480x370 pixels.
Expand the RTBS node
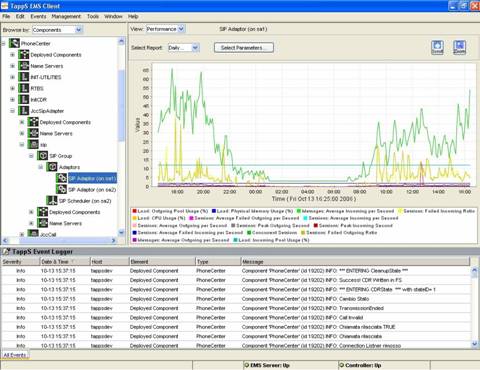click(12, 88)
